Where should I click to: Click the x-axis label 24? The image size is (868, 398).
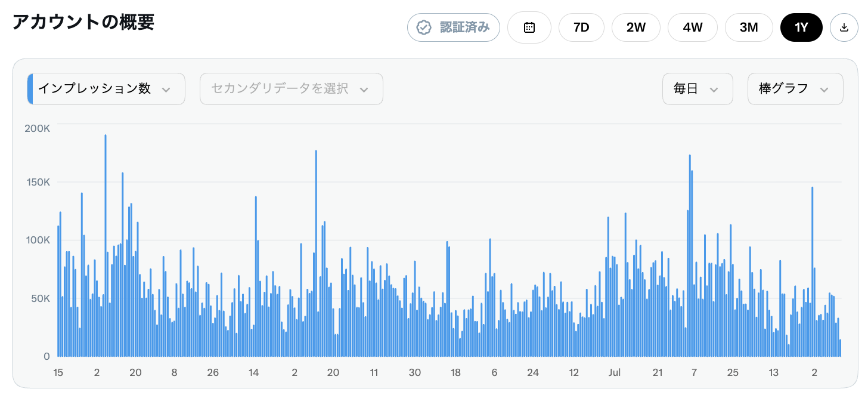533,372
